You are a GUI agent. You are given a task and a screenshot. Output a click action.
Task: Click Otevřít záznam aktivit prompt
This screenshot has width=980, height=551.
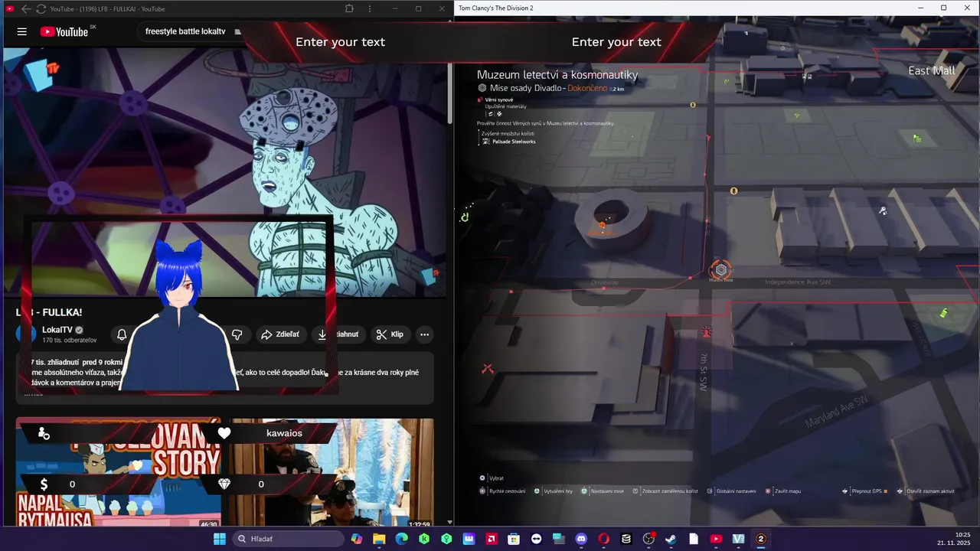pos(926,491)
